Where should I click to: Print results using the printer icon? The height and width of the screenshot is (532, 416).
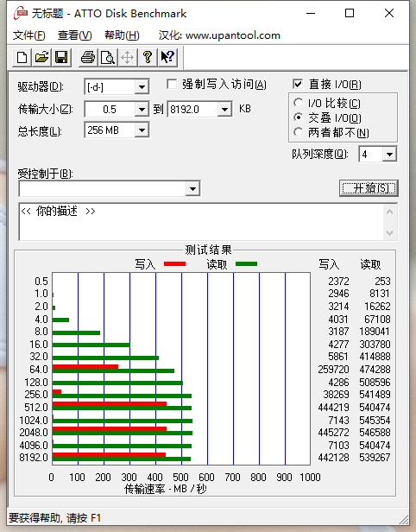click(x=88, y=57)
